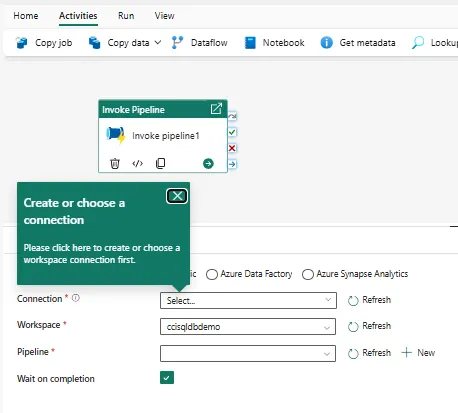Open the Pipeline dropdown
This screenshot has height=413, width=458.
click(x=248, y=353)
